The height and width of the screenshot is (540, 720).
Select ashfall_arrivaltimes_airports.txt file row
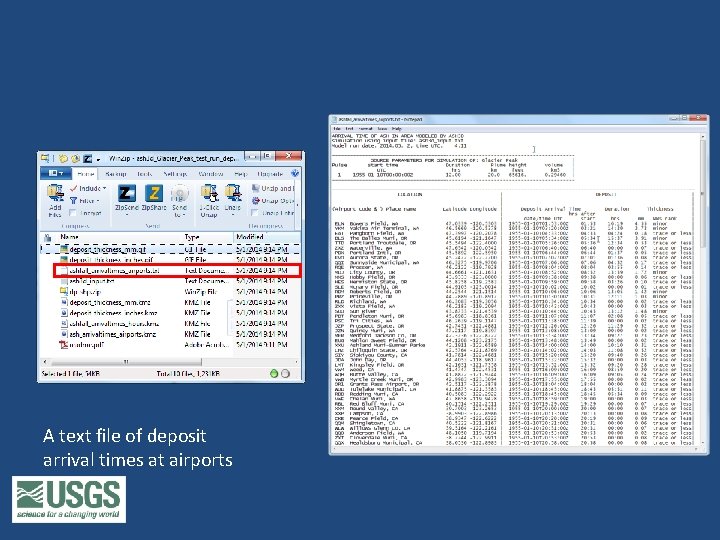click(177, 270)
